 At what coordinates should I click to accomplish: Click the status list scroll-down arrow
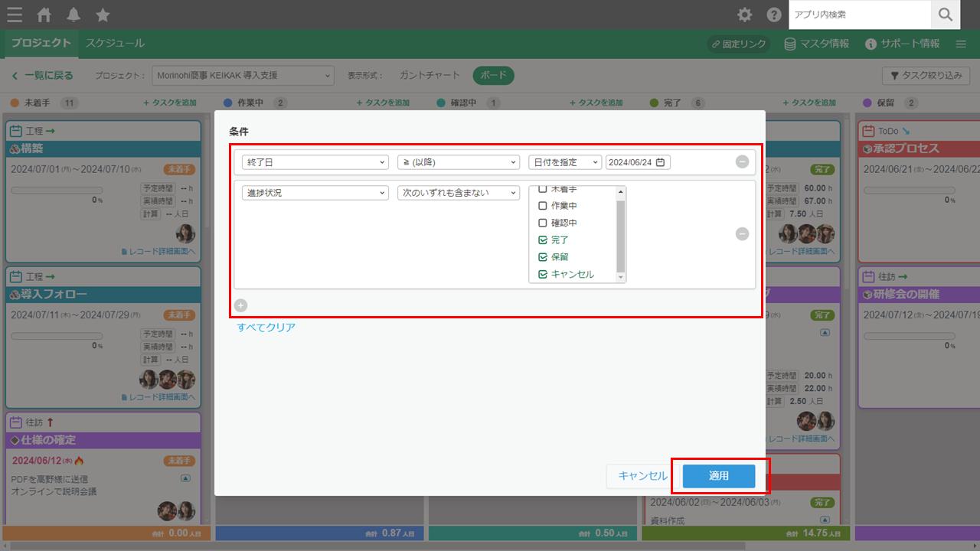(x=621, y=278)
